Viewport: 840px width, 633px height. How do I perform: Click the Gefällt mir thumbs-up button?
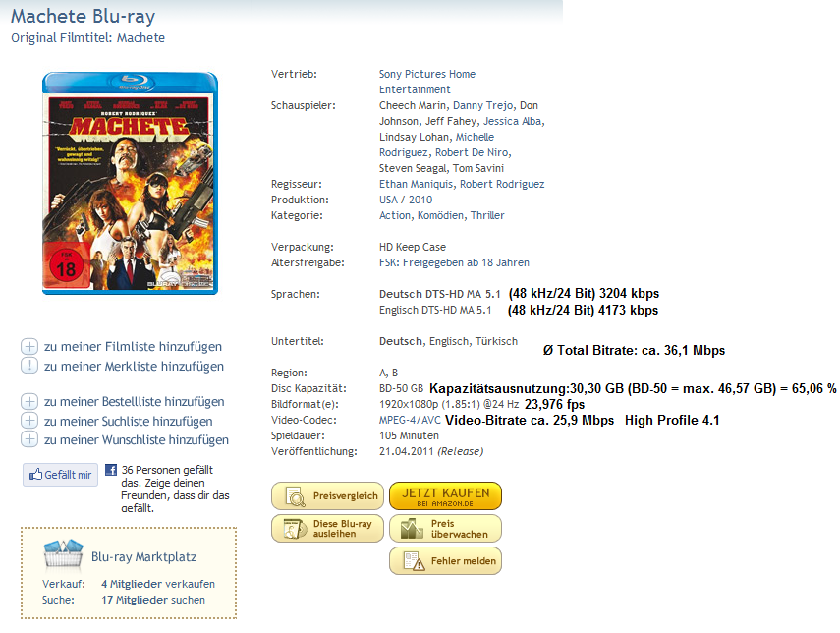[x=61, y=475]
